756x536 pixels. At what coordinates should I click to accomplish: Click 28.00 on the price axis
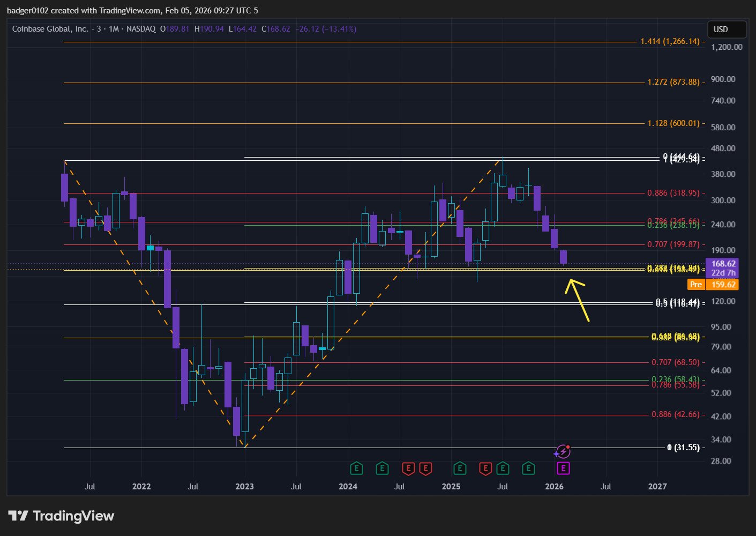pos(721,461)
